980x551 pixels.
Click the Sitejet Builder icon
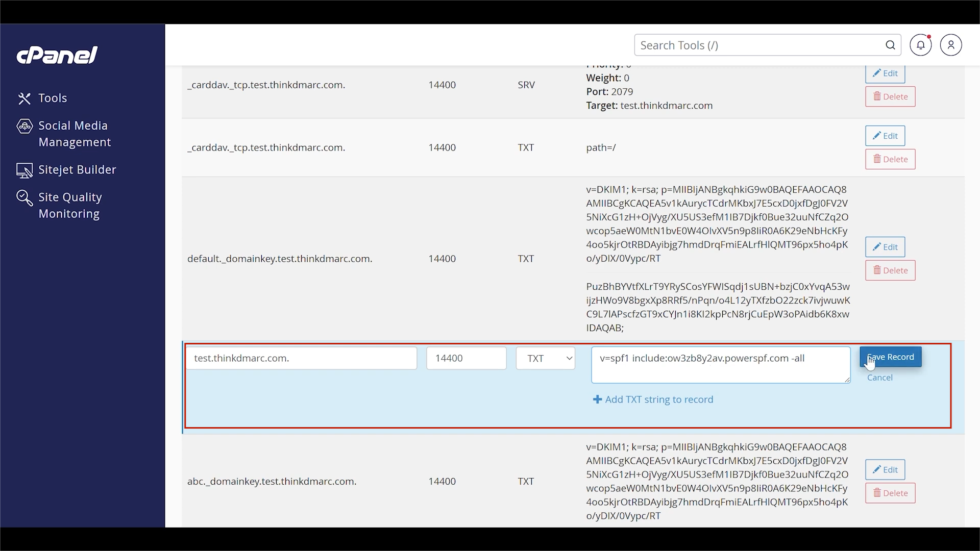(x=24, y=170)
